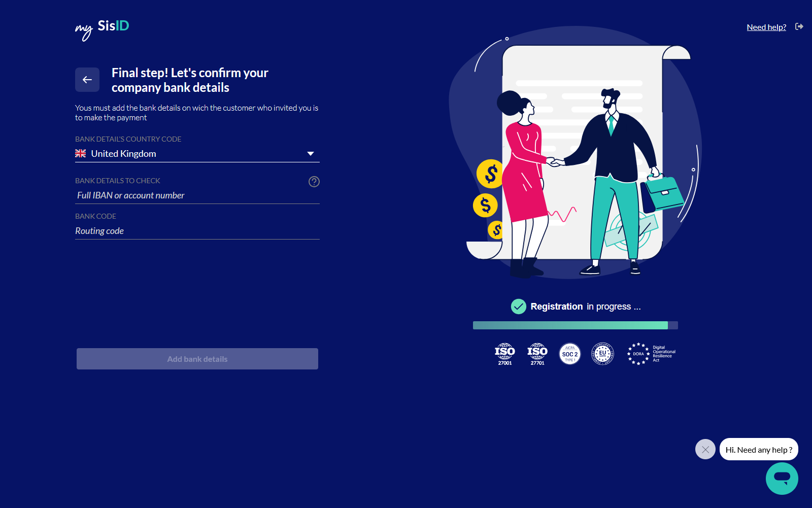
Task: Click the handshake illustration image
Action: tap(576, 152)
